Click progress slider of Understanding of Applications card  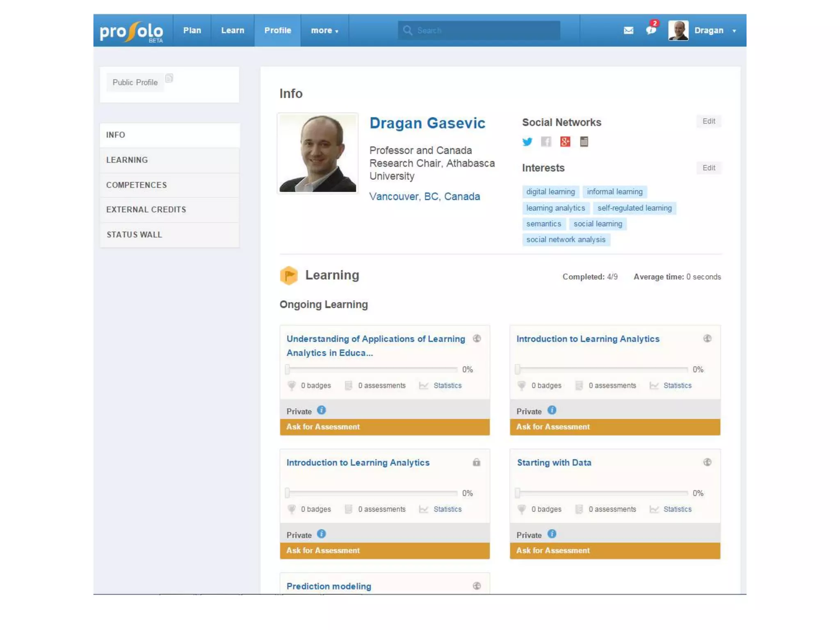pos(372,369)
